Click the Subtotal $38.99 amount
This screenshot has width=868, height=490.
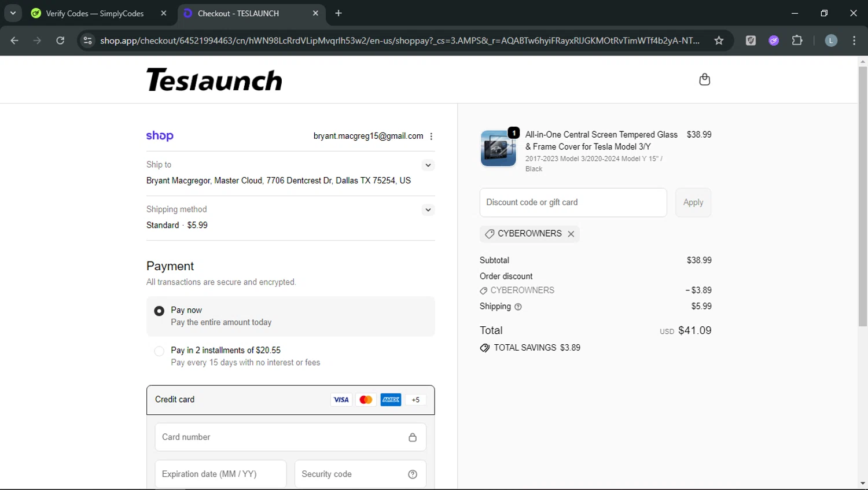tap(699, 260)
